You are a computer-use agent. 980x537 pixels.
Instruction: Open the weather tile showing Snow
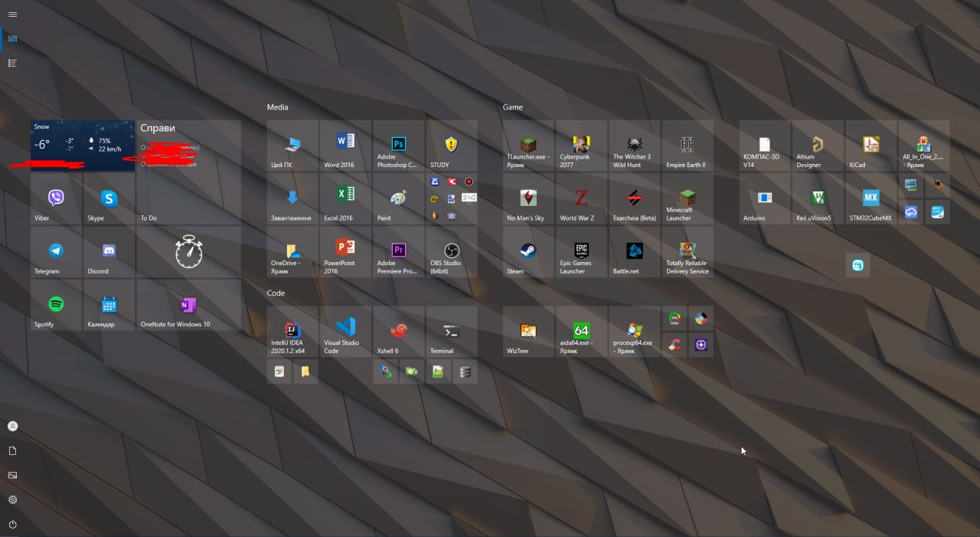(x=83, y=146)
